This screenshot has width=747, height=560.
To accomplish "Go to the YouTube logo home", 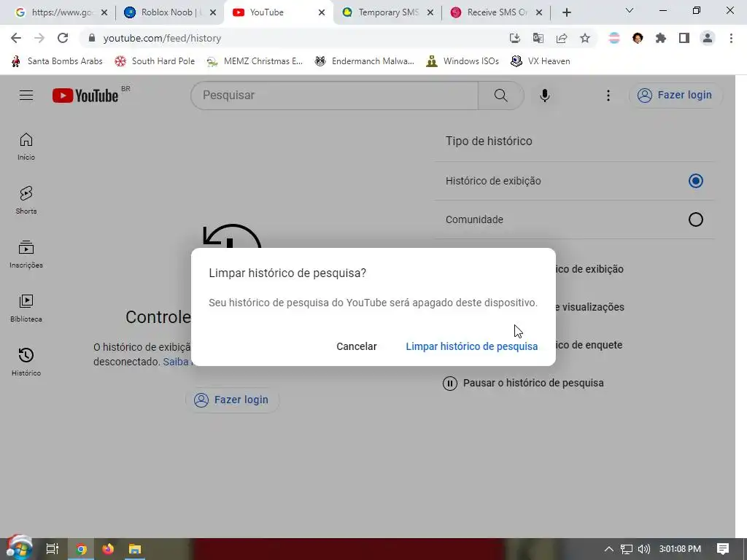I will click(x=85, y=96).
